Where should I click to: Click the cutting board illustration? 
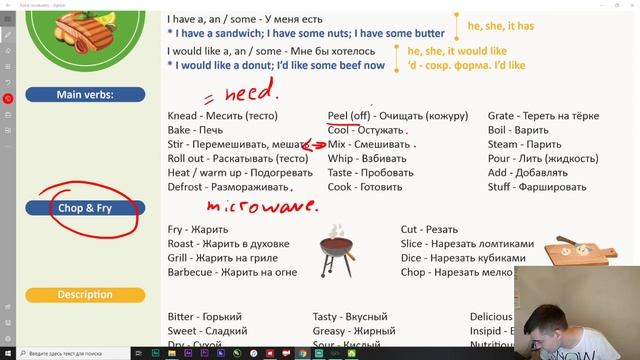pos(580,250)
